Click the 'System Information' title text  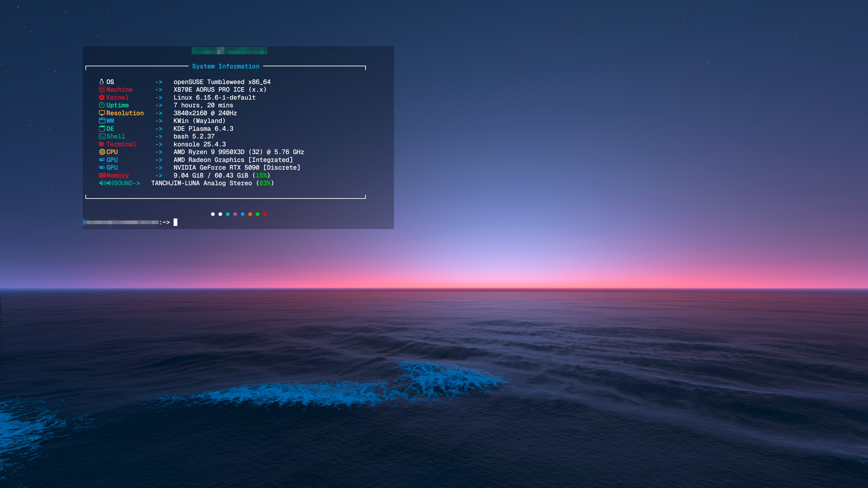226,66
